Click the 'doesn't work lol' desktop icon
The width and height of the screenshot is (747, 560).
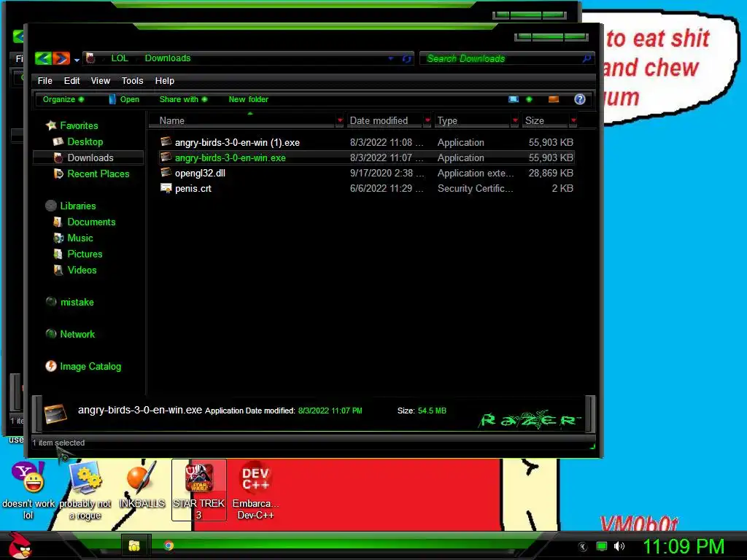coord(28,491)
